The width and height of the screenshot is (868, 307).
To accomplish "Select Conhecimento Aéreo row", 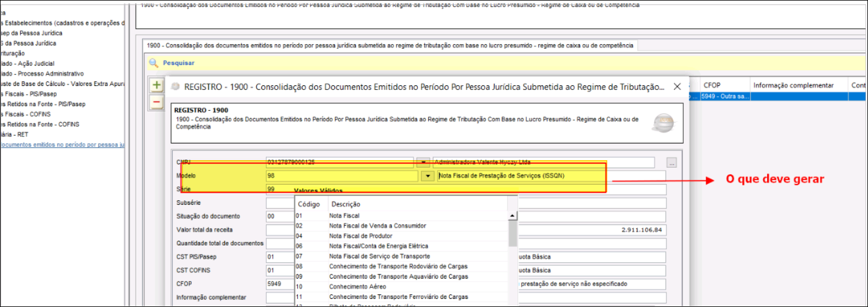I will click(401, 287).
